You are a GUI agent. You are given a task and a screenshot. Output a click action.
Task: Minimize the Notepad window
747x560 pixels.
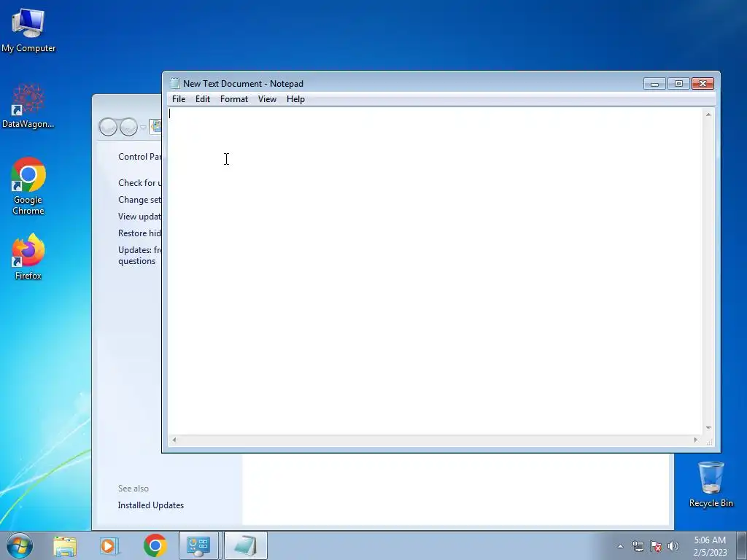tap(654, 84)
